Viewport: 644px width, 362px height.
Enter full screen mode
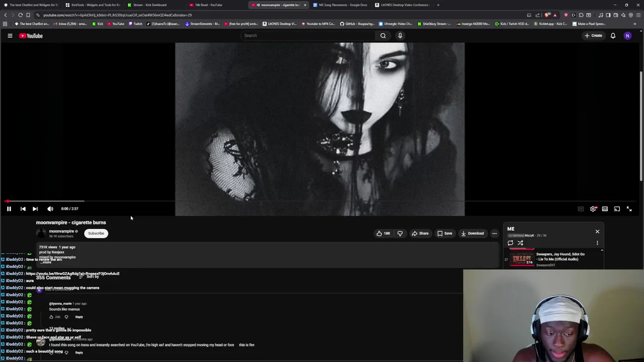[629, 209]
